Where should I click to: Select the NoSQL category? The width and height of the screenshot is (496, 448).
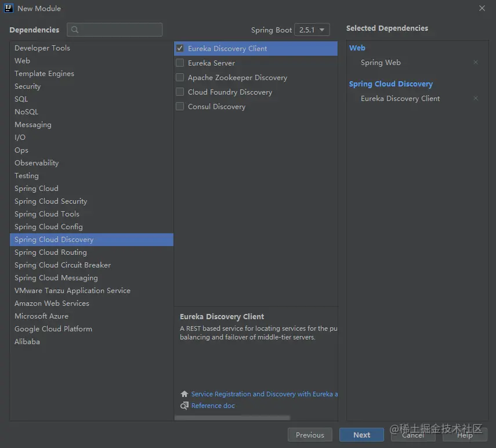tap(92, 112)
